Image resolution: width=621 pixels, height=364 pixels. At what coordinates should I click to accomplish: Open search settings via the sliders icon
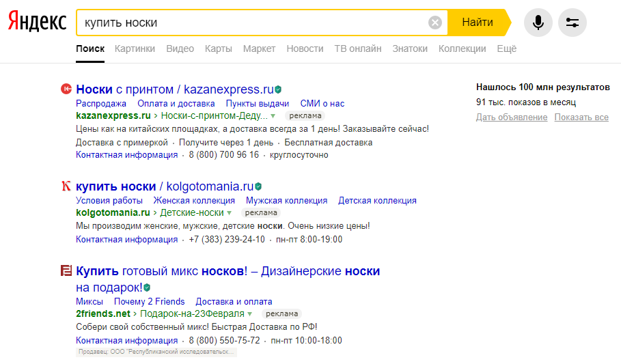click(572, 23)
